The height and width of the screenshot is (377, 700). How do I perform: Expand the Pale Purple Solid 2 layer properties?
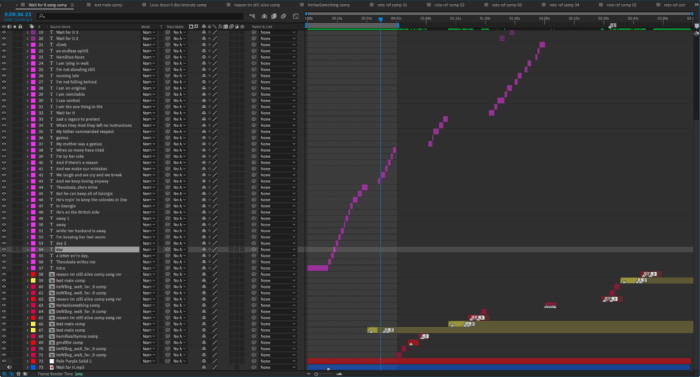[x=27, y=361]
